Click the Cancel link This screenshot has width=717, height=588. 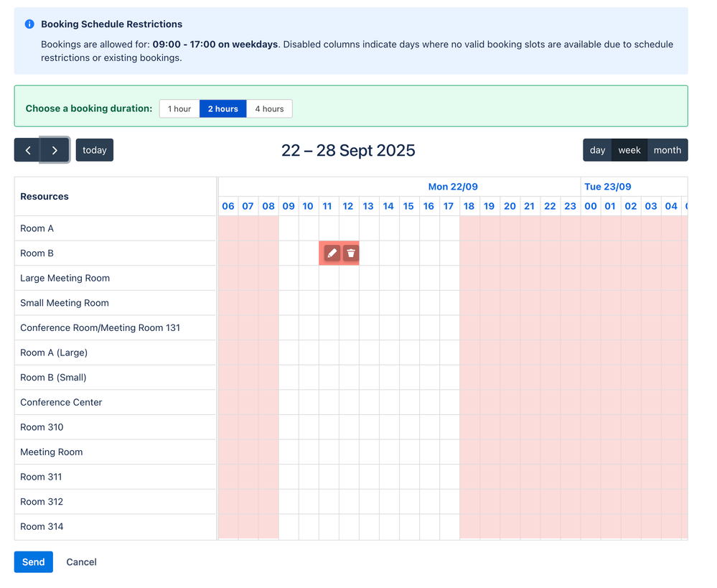[81, 562]
